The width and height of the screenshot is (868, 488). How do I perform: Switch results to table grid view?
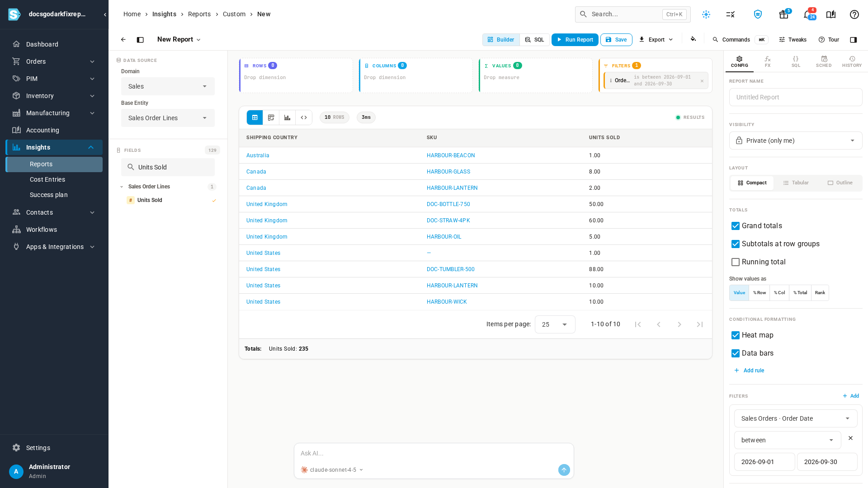click(x=255, y=117)
